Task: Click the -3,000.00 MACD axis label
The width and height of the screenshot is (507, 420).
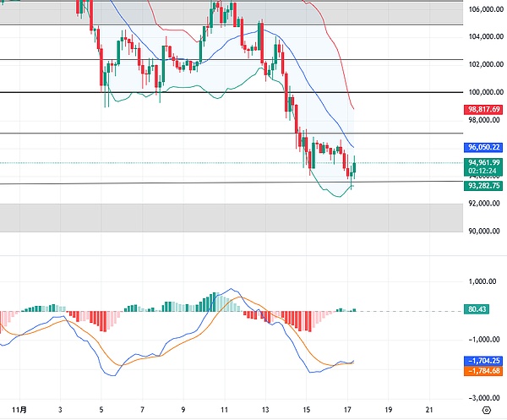Action: point(483,396)
